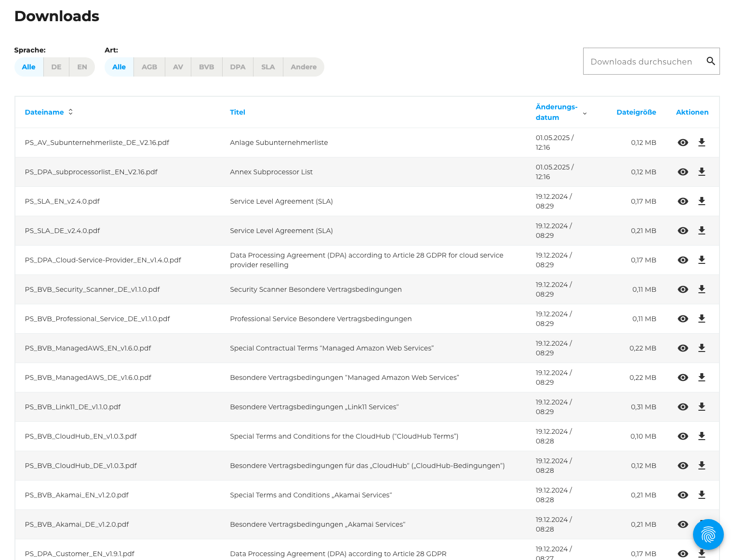Show all languages with Alle button
Viewport: 733px width, 560px height.
click(28, 67)
